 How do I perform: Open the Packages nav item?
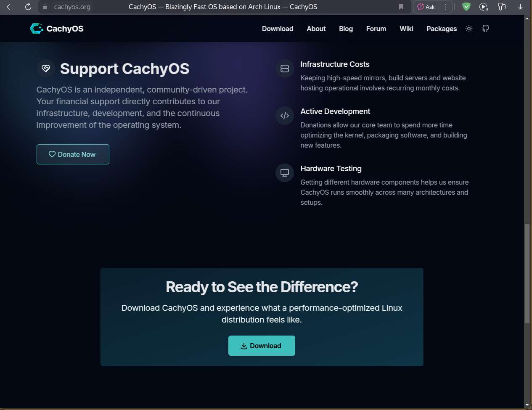[442, 29]
